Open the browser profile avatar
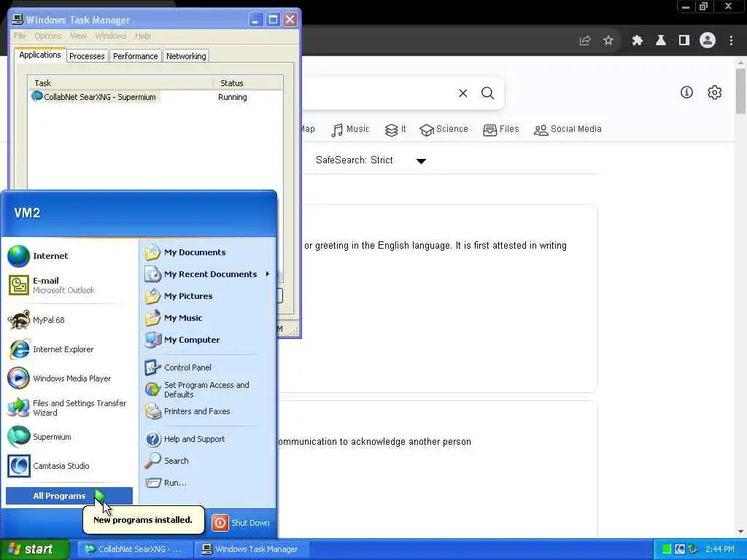 click(708, 41)
